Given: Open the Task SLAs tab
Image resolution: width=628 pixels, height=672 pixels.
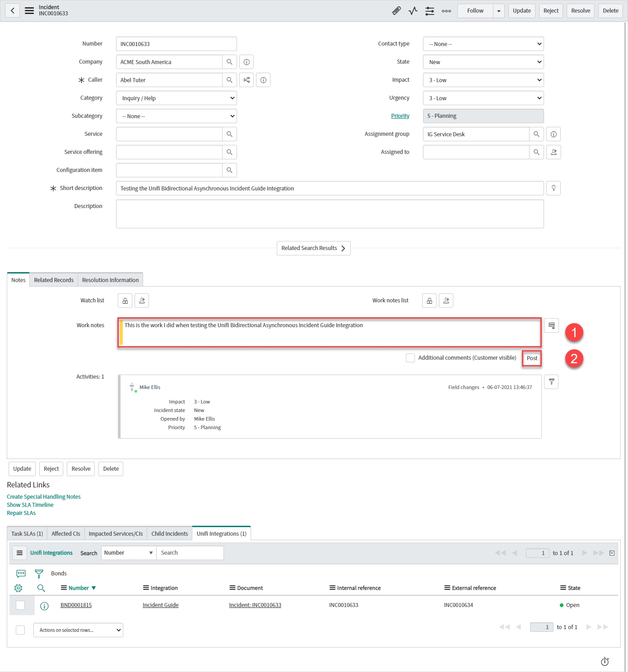Looking at the screenshot, I should coord(27,533).
